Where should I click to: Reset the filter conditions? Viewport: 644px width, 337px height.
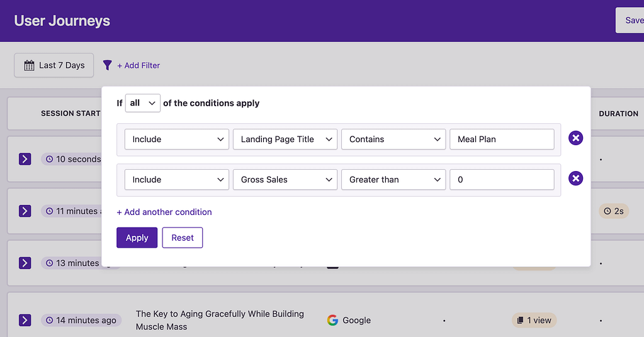(x=183, y=238)
